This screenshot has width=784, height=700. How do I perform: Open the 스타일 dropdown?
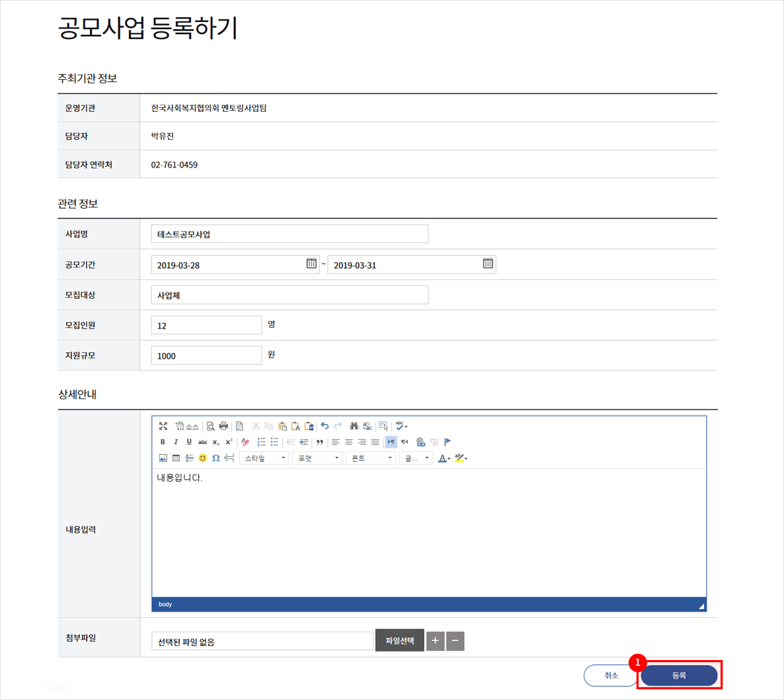264,458
